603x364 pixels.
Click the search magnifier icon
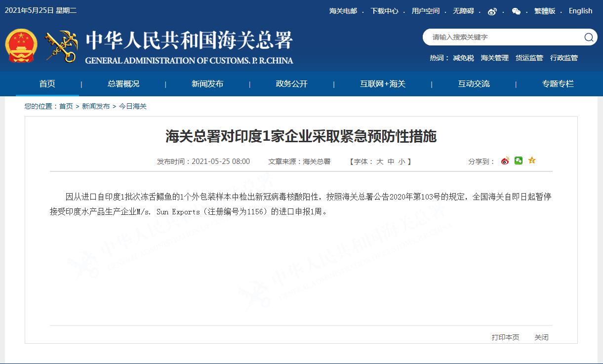click(589, 38)
